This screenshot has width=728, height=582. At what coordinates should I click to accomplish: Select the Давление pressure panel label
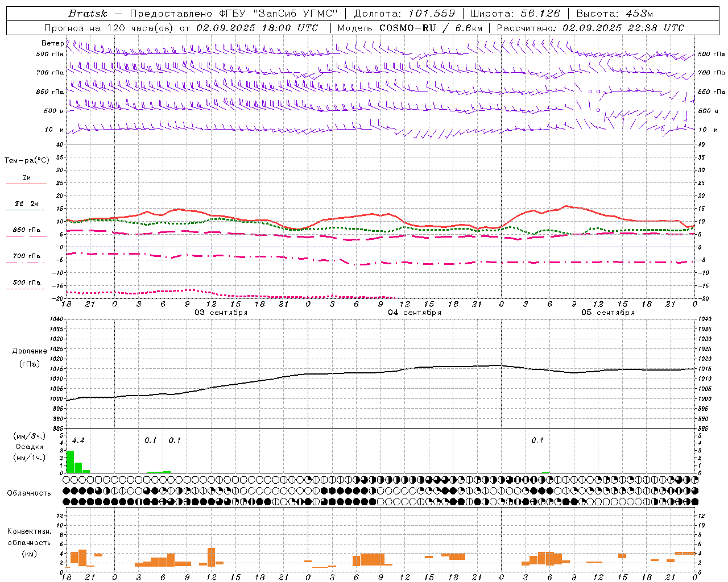point(30,351)
